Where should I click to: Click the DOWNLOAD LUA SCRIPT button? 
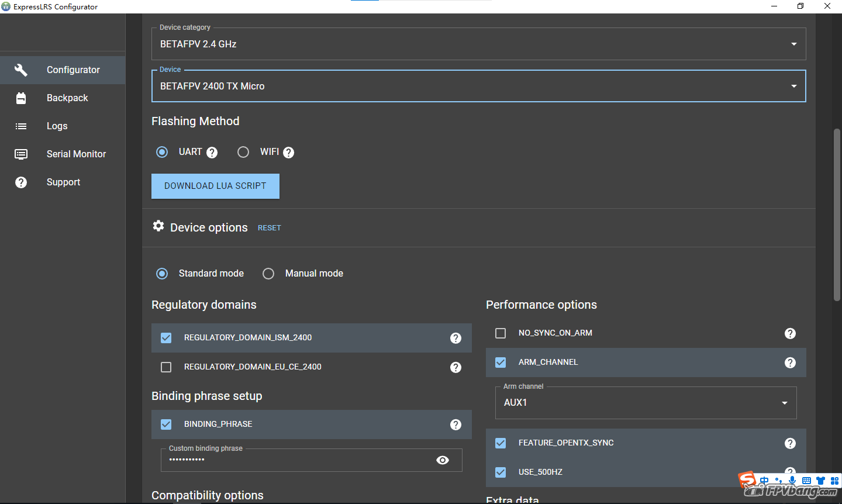(x=215, y=186)
